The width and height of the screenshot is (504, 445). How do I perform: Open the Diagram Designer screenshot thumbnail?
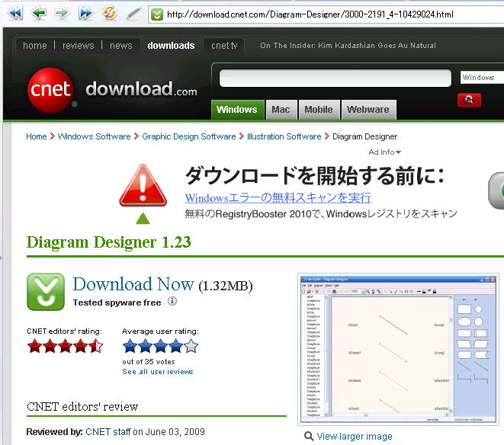398,350
